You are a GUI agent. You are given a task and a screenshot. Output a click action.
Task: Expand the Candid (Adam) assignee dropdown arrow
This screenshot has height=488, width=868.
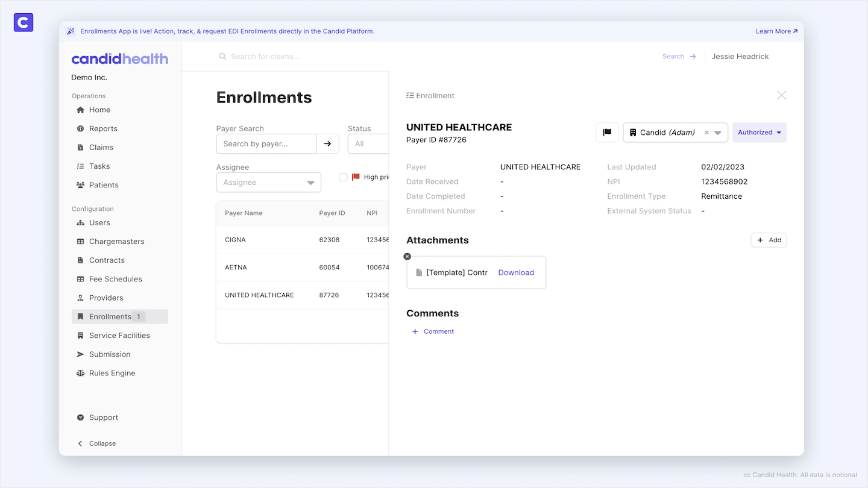718,133
